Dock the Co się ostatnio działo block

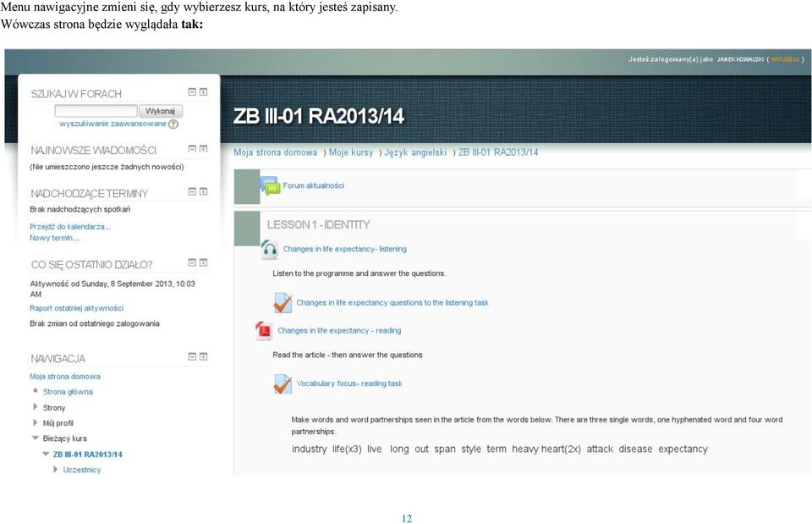click(x=204, y=262)
